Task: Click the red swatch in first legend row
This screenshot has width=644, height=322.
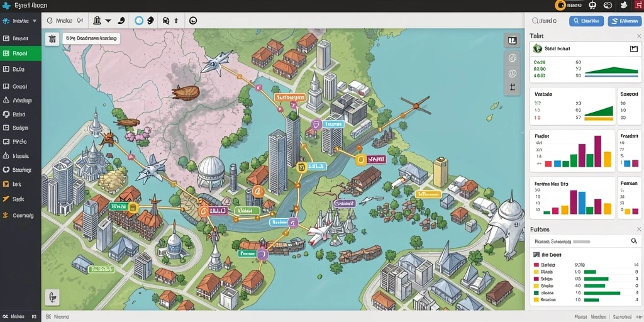Action: [x=536, y=265]
